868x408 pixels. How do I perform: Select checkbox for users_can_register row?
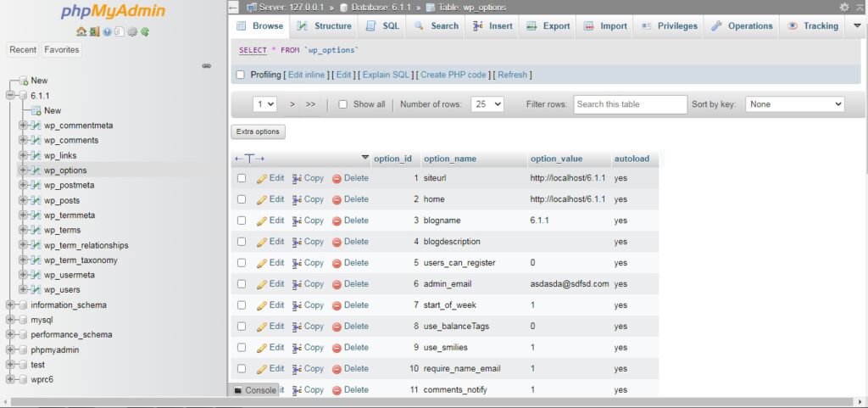242,263
